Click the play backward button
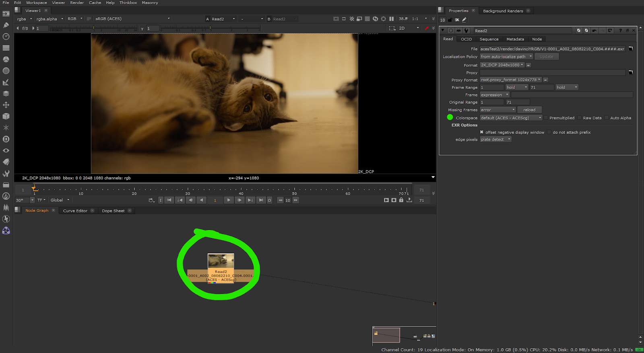This screenshot has height=353, width=644. coord(201,200)
